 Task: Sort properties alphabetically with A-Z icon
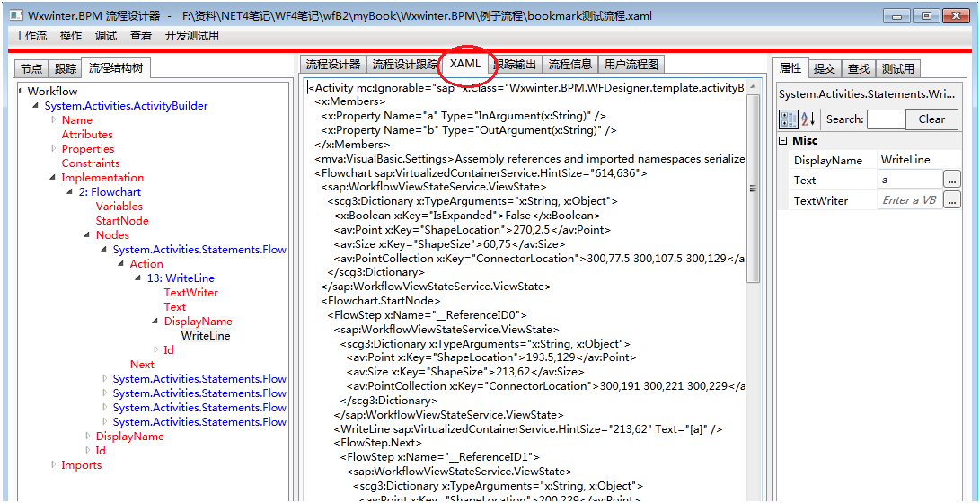click(808, 119)
